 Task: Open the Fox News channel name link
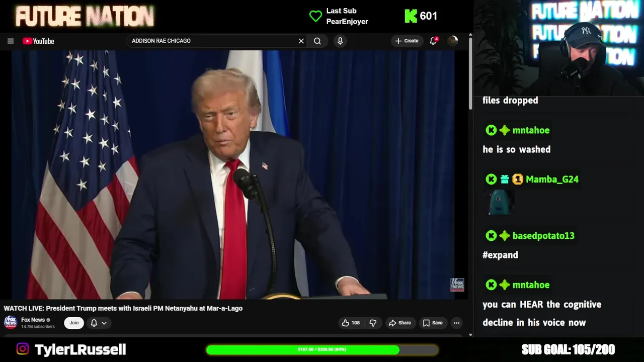[x=33, y=320]
